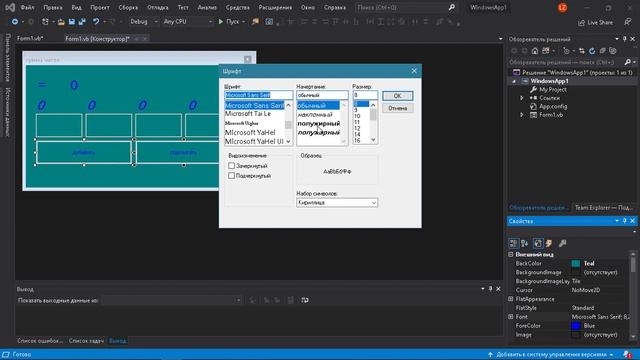Click OK in the Шрифт dialog
640x360 pixels.
coord(398,96)
